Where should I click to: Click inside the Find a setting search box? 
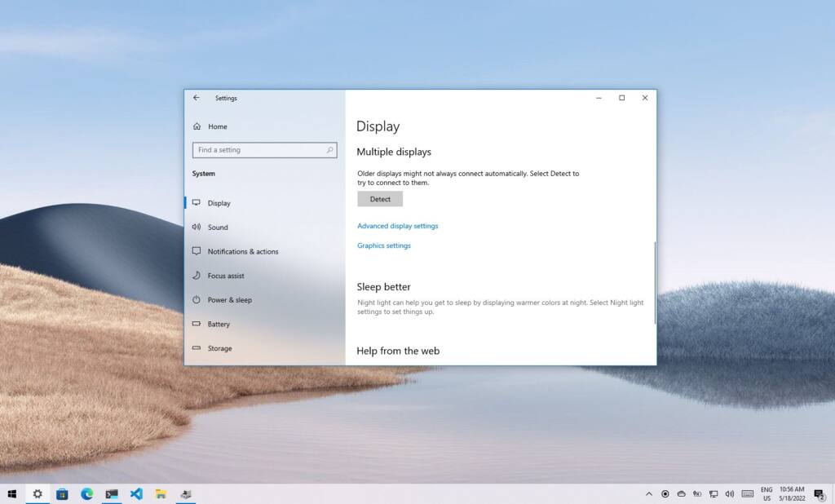tap(253, 150)
